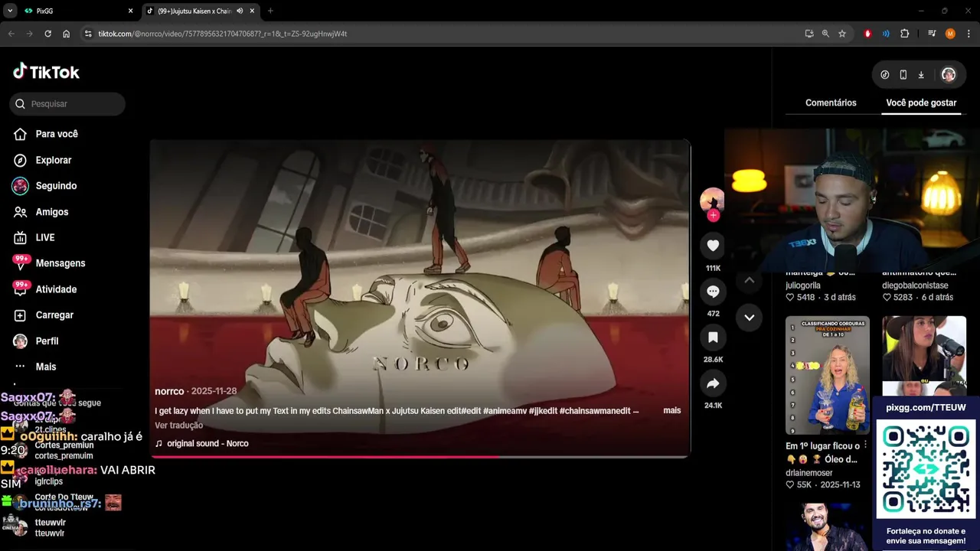This screenshot has height=551, width=980.
Task: Open TikTok coins circle icon
Action: tap(885, 75)
